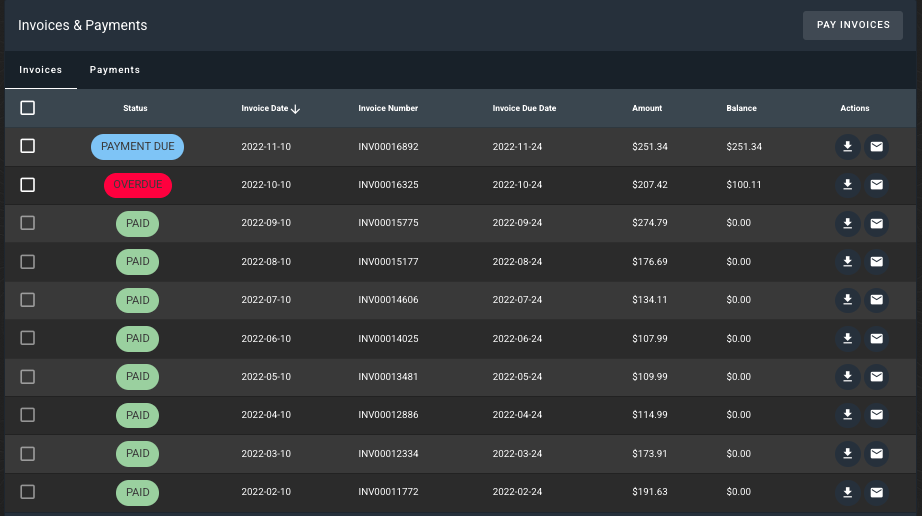Open the Payments tab
Viewport: 922px width, 516px height.
pos(115,70)
